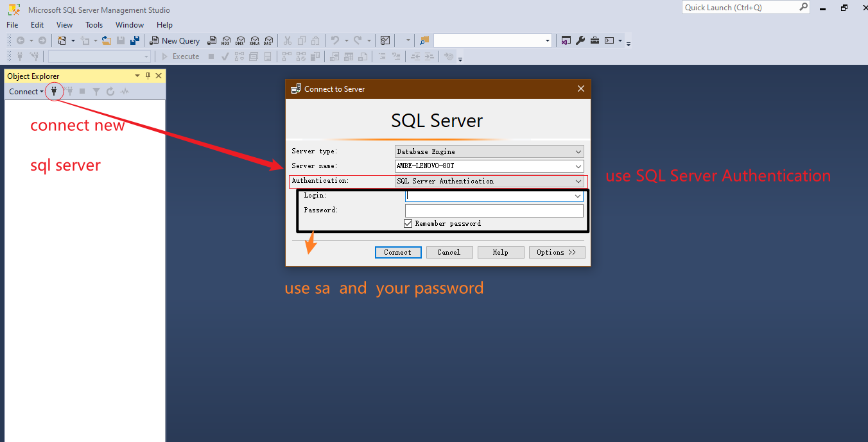Open the Toolbox briefcase icon
The width and height of the screenshot is (868, 442).
pyautogui.click(x=595, y=40)
